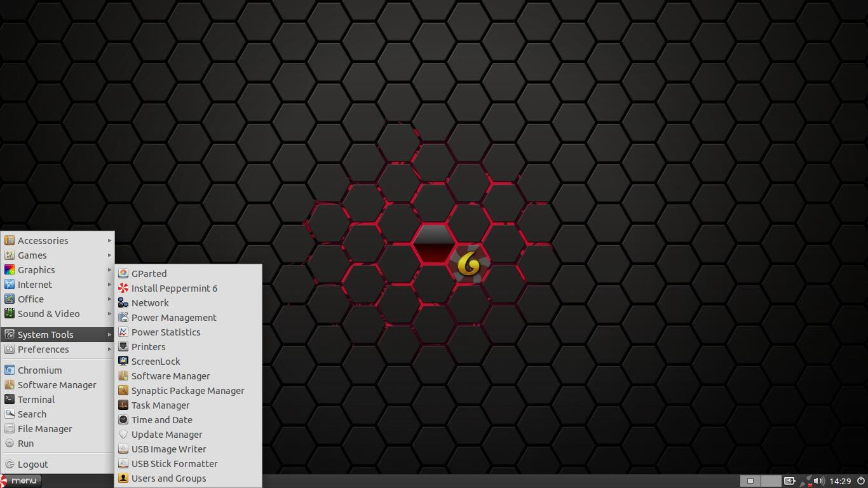This screenshot has width=868, height=488.
Task: Click the red Install Peppermint 6 icon
Action: (x=123, y=288)
